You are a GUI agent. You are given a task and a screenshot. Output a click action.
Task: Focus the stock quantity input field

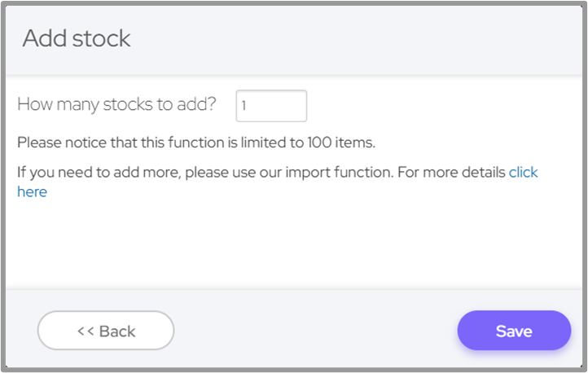(x=271, y=106)
